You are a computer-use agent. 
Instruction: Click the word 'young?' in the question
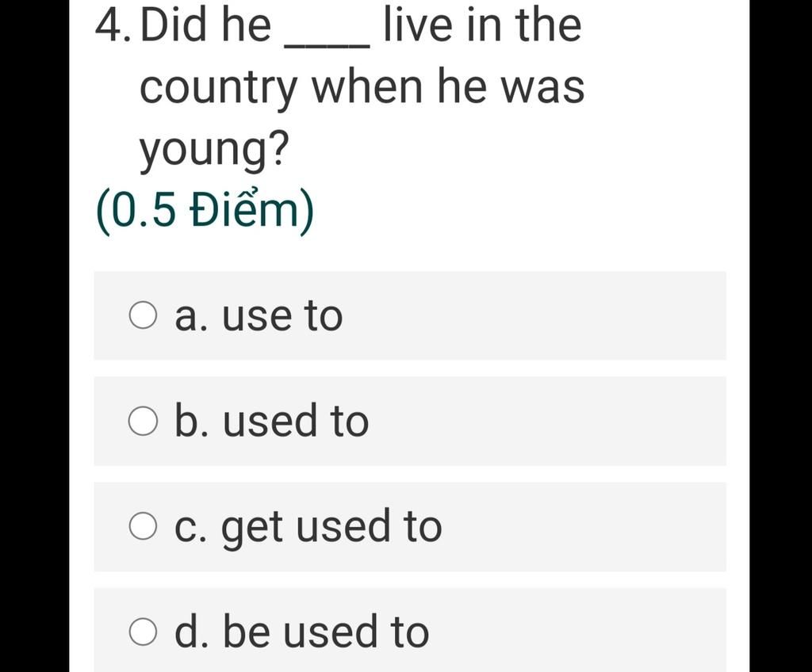coord(213,149)
